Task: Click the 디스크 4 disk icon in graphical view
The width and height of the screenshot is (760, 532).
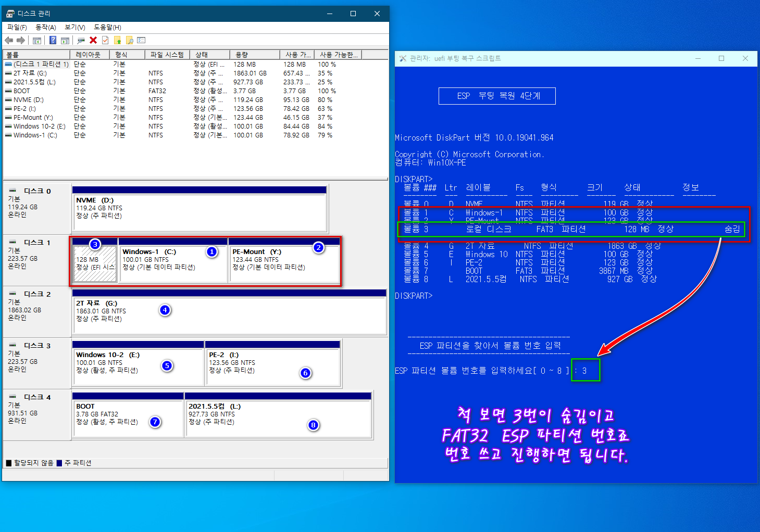Action: [x=13, y=397]
